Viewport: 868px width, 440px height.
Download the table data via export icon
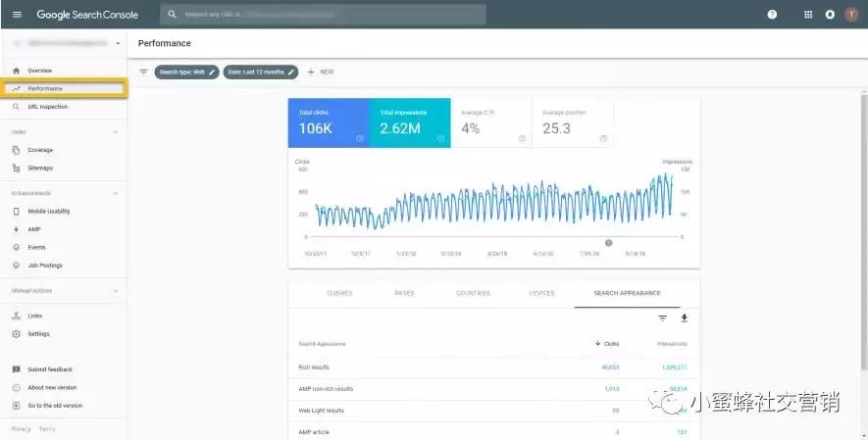[x=685, y=318]
